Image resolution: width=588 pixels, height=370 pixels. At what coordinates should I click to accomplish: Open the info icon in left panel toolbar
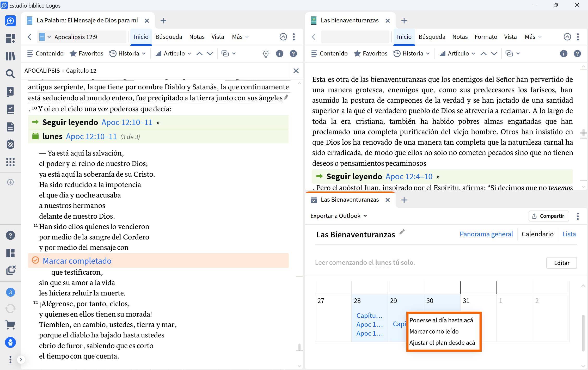coord(279,53)
